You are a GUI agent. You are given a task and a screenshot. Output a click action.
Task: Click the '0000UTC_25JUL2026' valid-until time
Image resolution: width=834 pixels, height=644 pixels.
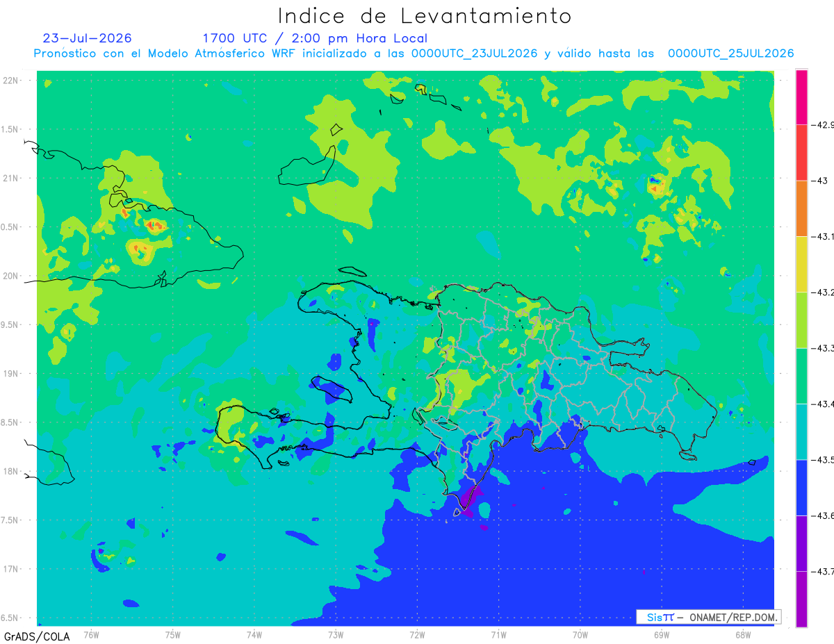point(731,53)
